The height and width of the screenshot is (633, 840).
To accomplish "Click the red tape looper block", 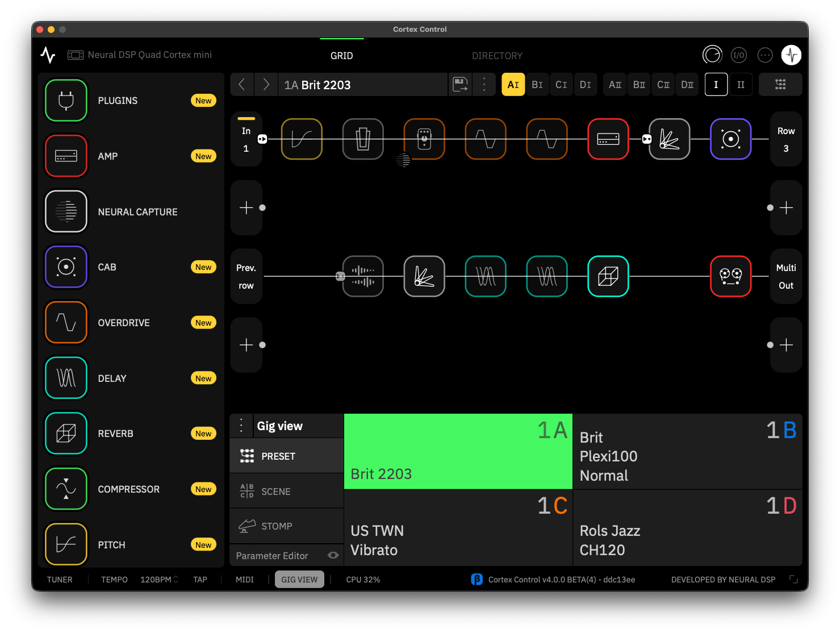I will 730,277.
